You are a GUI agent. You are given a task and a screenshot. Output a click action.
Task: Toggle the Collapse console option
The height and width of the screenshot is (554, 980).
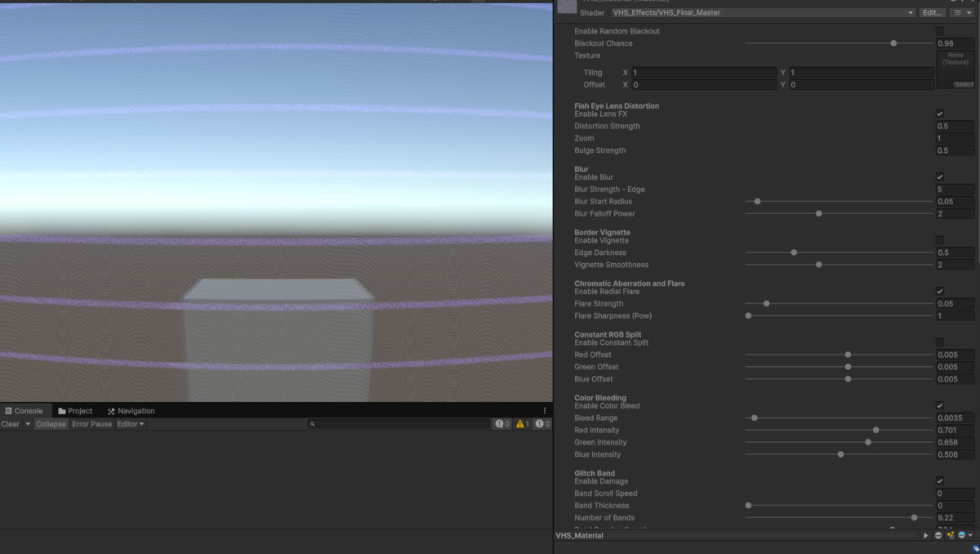pyautogui.click(x=51, y=424)
